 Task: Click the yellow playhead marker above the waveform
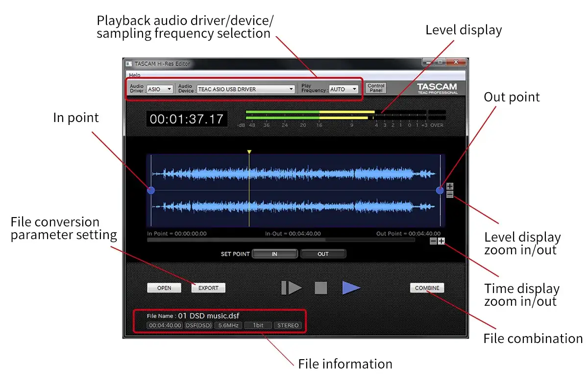point(249,152)
